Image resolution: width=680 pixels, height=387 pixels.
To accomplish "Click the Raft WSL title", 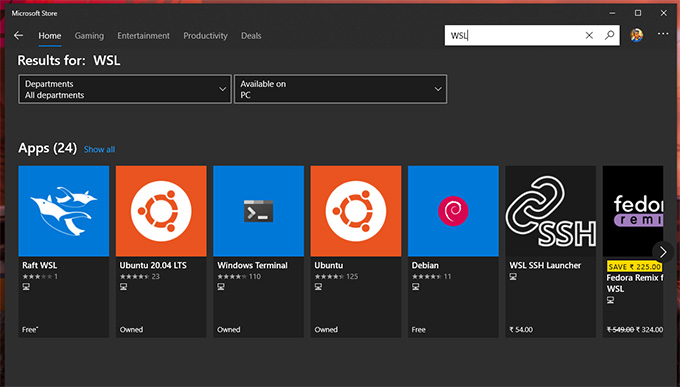I will [39, 265].
